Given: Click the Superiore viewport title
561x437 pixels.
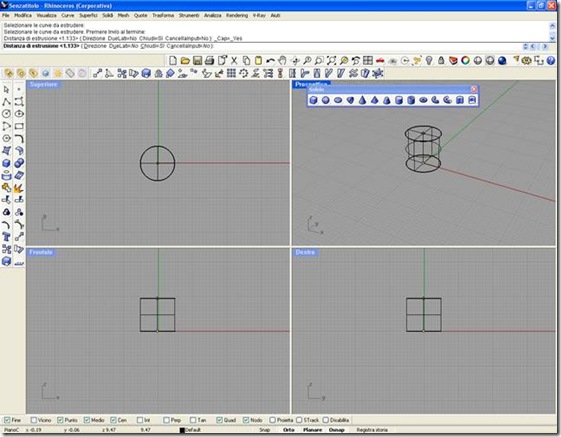Looking at the screenshot, I should pyautogui.click(x=44, y=84).
